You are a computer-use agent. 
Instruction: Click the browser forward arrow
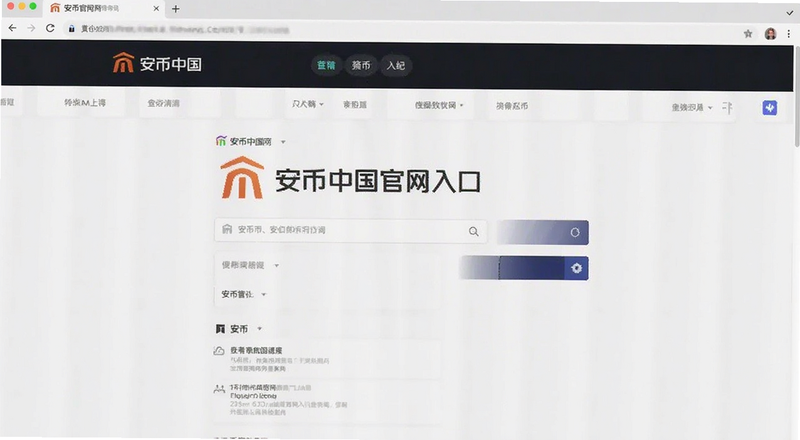point(31,28)
